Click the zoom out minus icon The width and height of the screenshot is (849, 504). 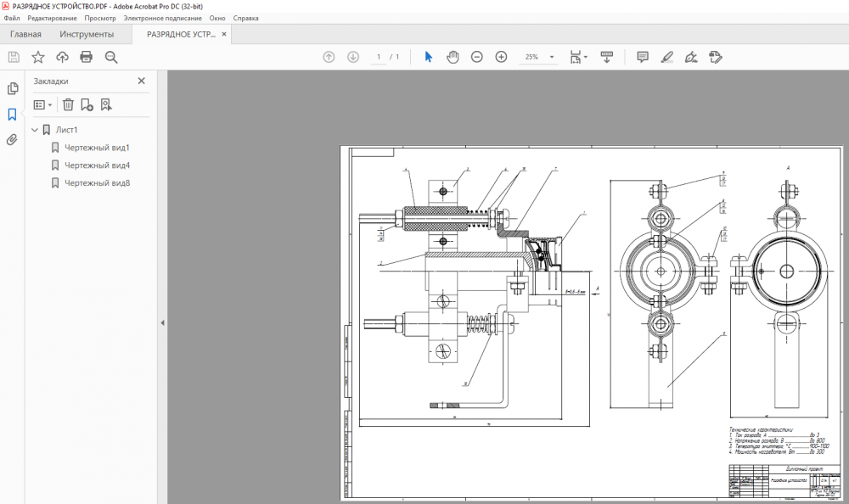click(477, 57)
